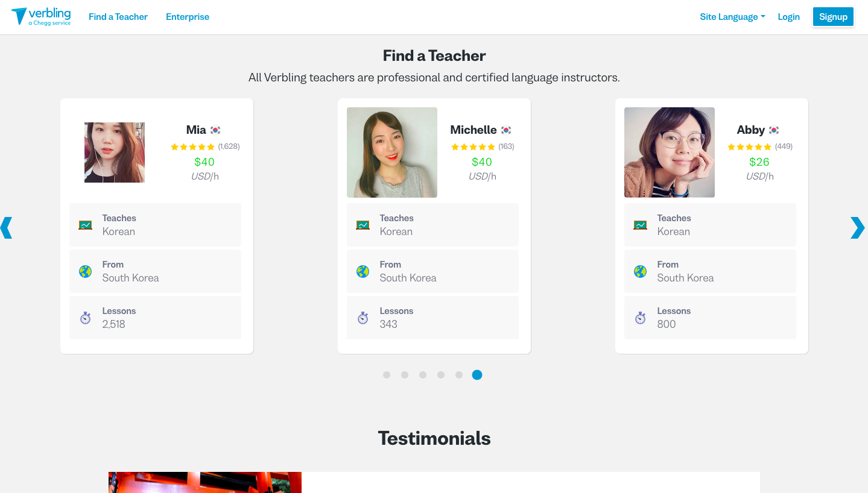
Task: Select the active last carousel dot
Action: tap(477, 375)
